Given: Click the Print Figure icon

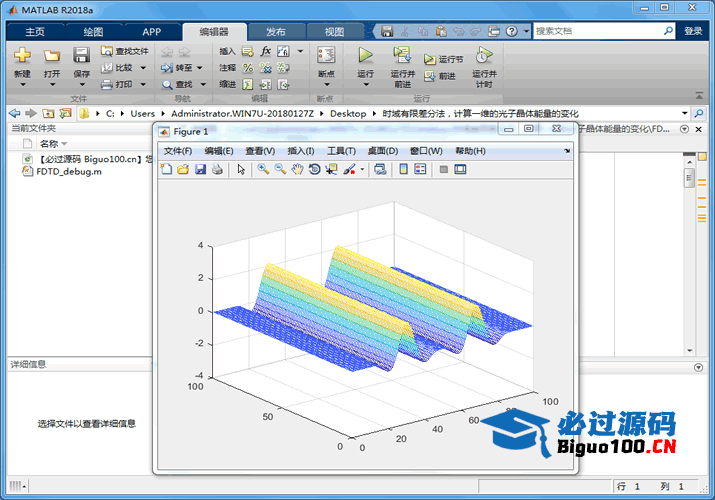Looking at the screenshot, I should [216, 170].
